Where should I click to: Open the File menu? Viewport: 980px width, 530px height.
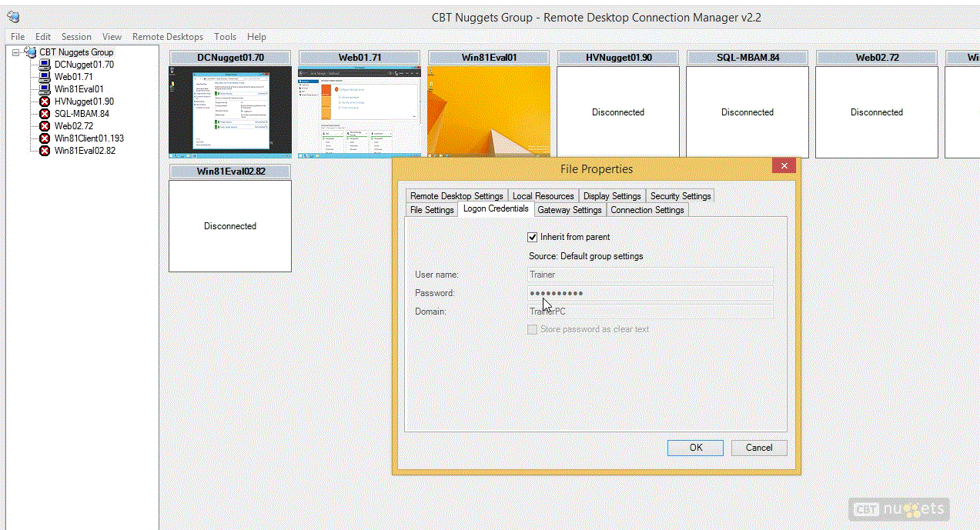click(x=18, y=37)
